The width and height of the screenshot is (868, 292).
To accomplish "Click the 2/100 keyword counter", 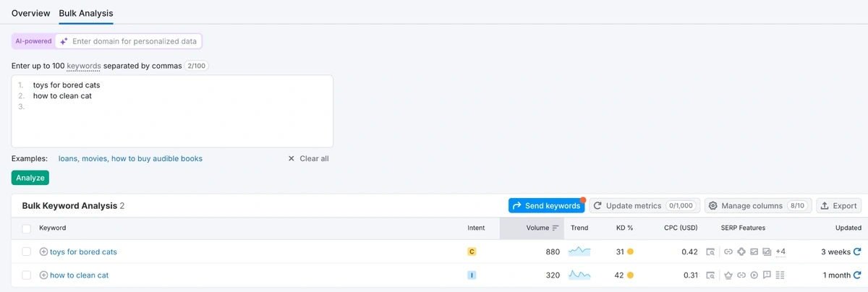I will [195, 66].
